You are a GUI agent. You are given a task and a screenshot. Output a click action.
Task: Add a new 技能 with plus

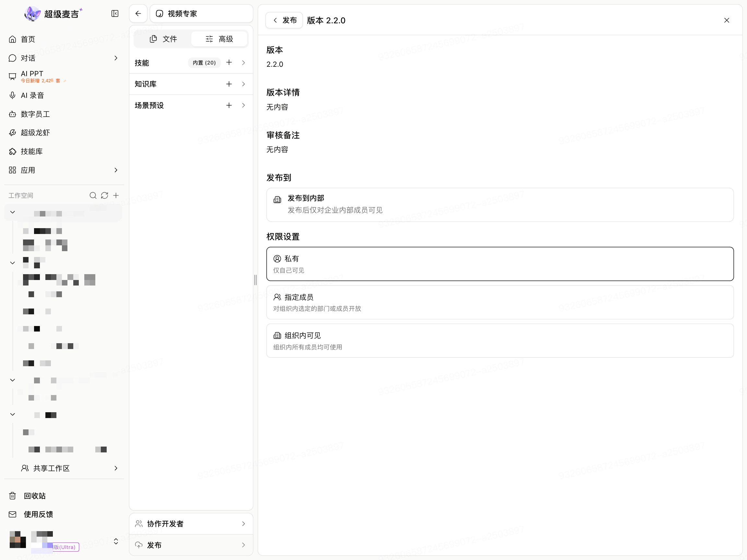coord(229,63)
